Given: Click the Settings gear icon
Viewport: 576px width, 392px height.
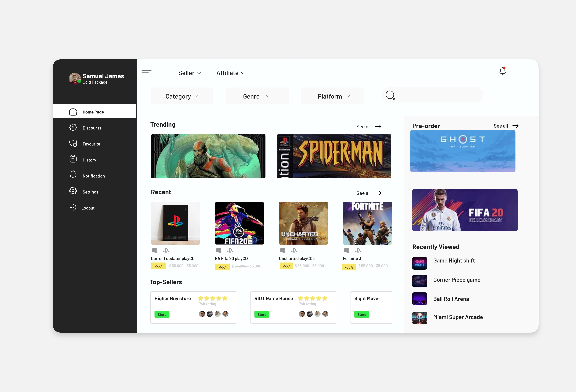Looking at the screenshot, I should 73,191.
